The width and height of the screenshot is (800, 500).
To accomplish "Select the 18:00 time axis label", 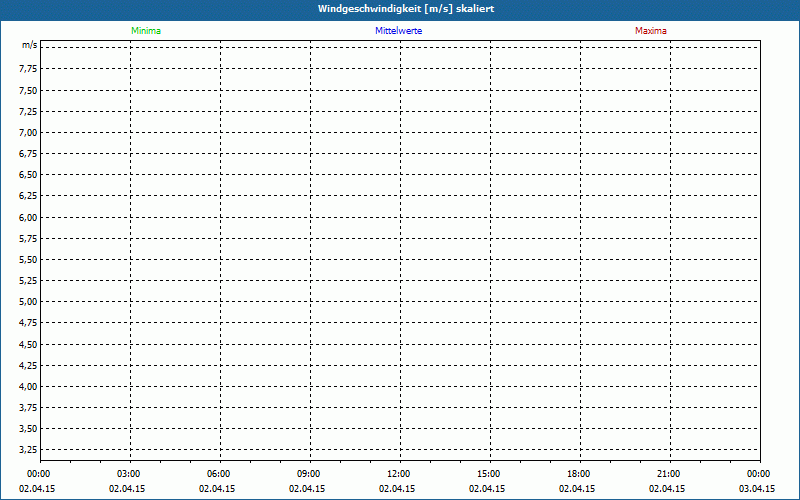I will click(579, 474).
